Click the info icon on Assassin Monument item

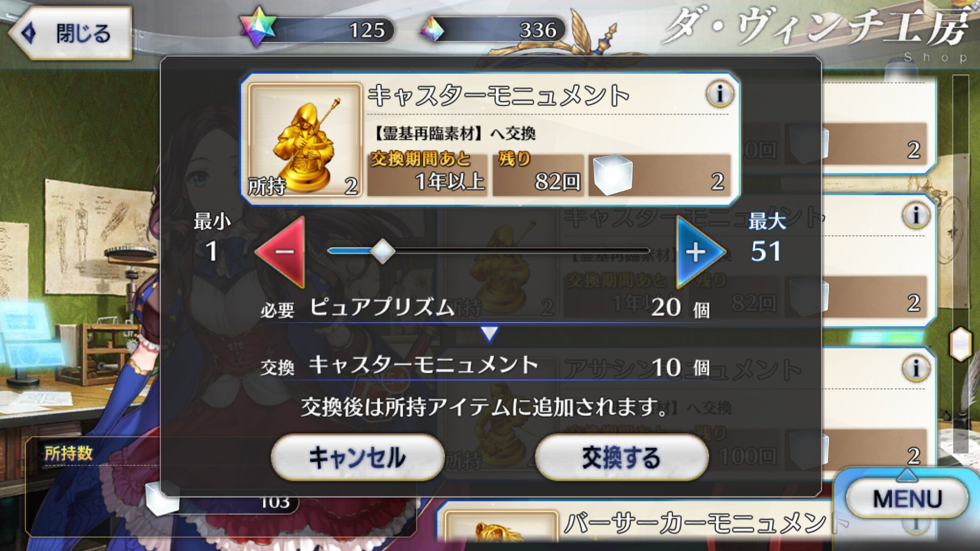tap(916, 368)
